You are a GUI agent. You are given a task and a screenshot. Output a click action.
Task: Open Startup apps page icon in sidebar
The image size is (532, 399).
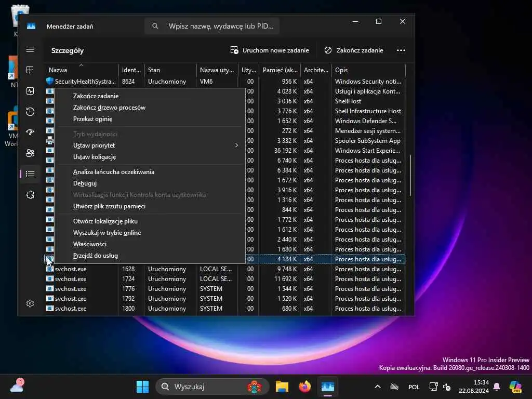click(30, 132)
